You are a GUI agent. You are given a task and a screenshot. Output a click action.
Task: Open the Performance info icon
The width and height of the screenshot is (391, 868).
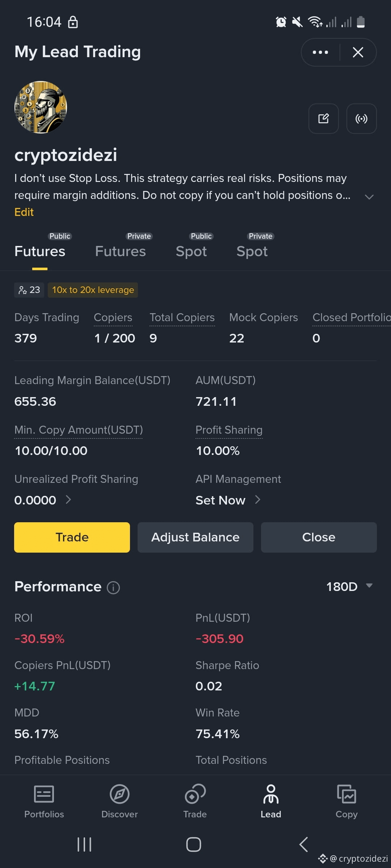click(113, 587)
